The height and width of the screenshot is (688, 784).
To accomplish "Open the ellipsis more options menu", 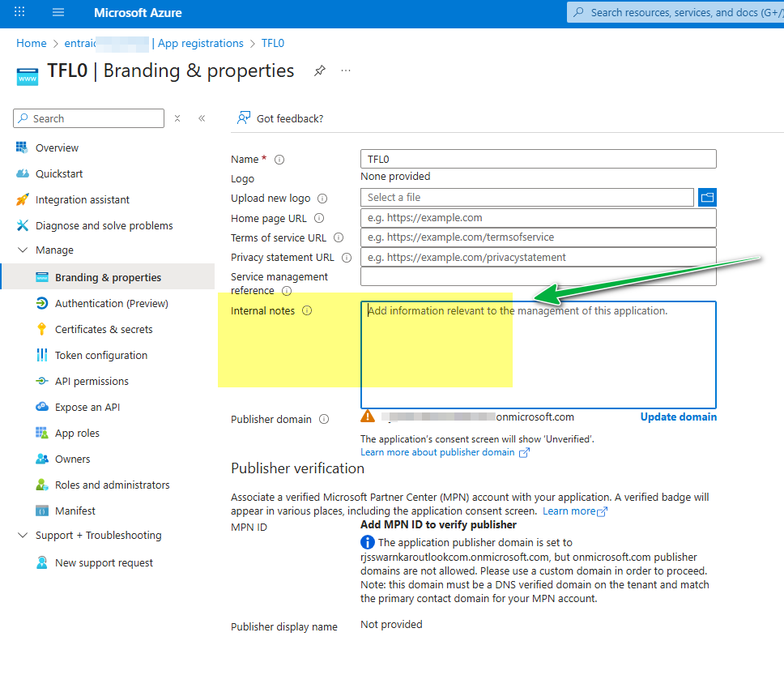I will coord(346,71).
